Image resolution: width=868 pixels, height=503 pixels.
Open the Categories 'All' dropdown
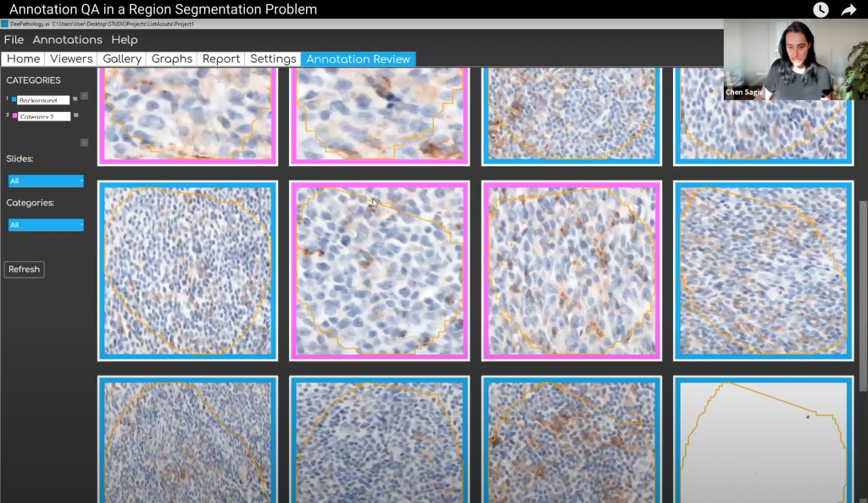[x=45, y=225]
